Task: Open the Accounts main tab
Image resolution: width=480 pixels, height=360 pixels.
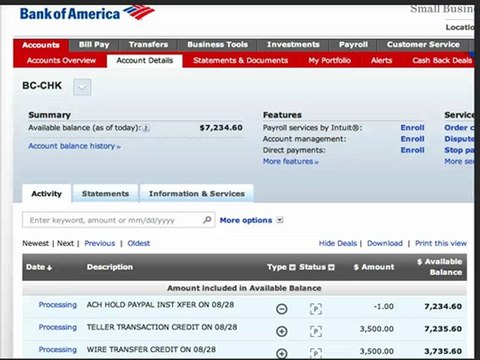Action: [x=41, y=45]
